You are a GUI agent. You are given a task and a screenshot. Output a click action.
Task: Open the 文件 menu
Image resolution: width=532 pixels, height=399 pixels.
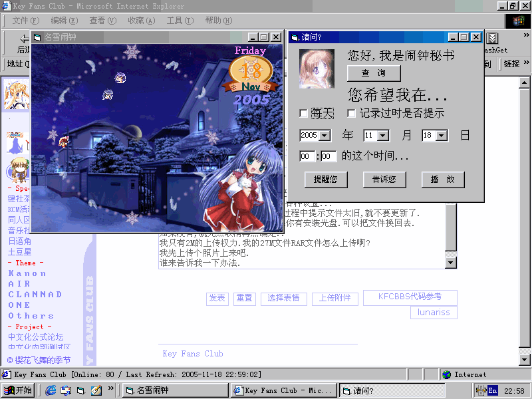26,21
